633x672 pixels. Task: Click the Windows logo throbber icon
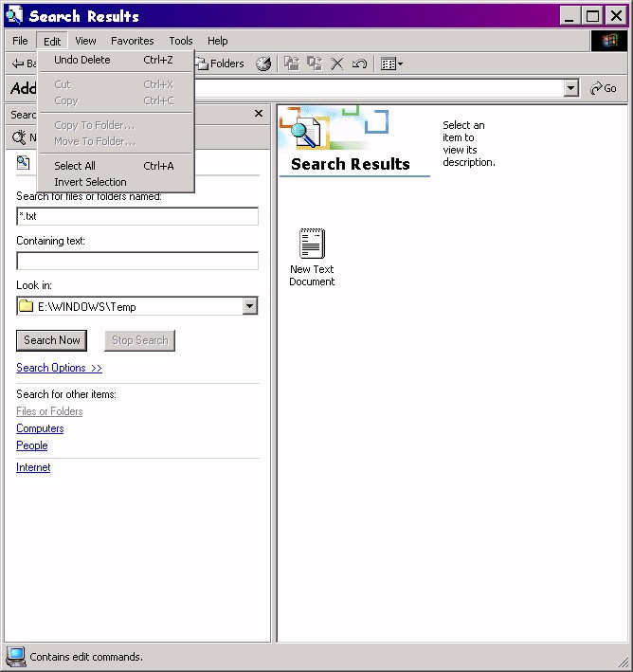pos(609,41)
